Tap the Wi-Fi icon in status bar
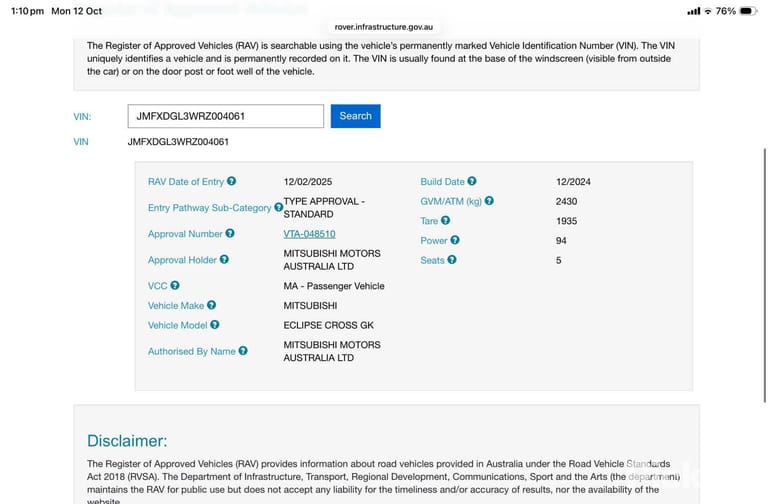The height and width of the screenshot is (504, 768). click(708, 11)
